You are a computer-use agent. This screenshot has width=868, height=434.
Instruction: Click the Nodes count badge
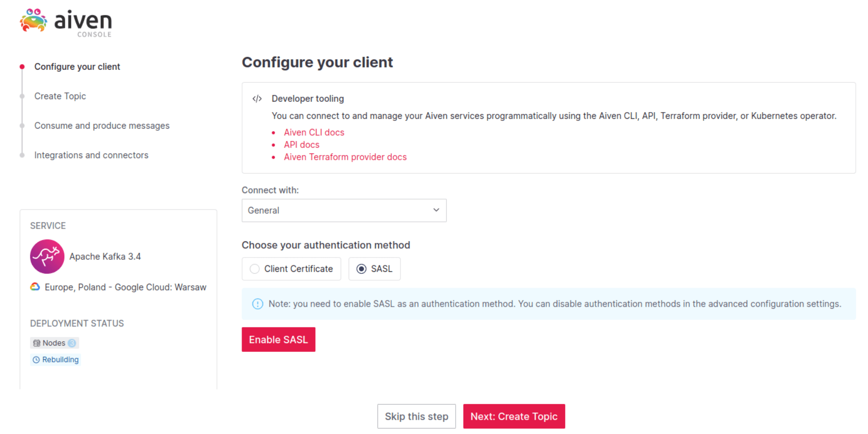pyautogui.click(x=72, y=343)
